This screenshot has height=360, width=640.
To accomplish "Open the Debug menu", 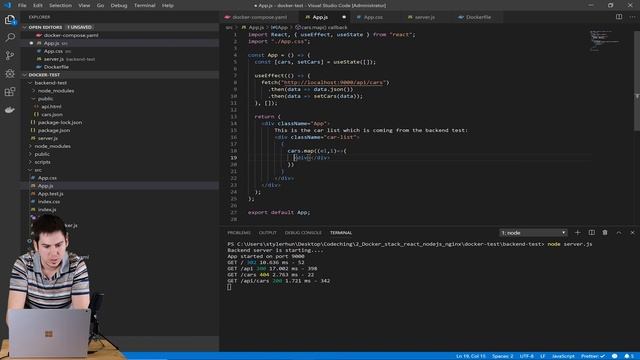I will 119,5.
